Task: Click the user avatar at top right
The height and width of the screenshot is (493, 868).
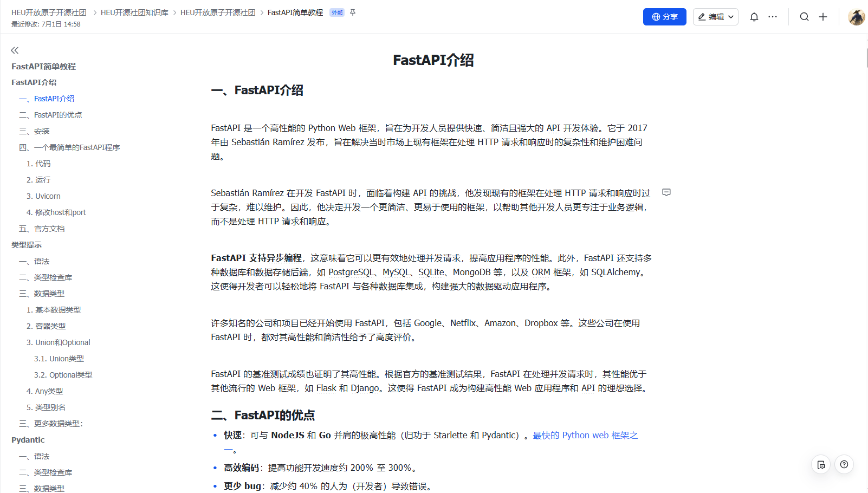Action: pos(857,17)
